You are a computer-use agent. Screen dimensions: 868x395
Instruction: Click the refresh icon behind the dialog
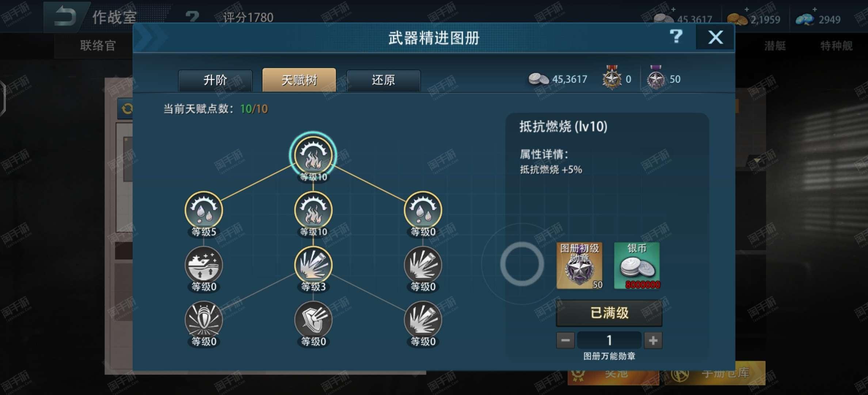click(x=126, y=109)
